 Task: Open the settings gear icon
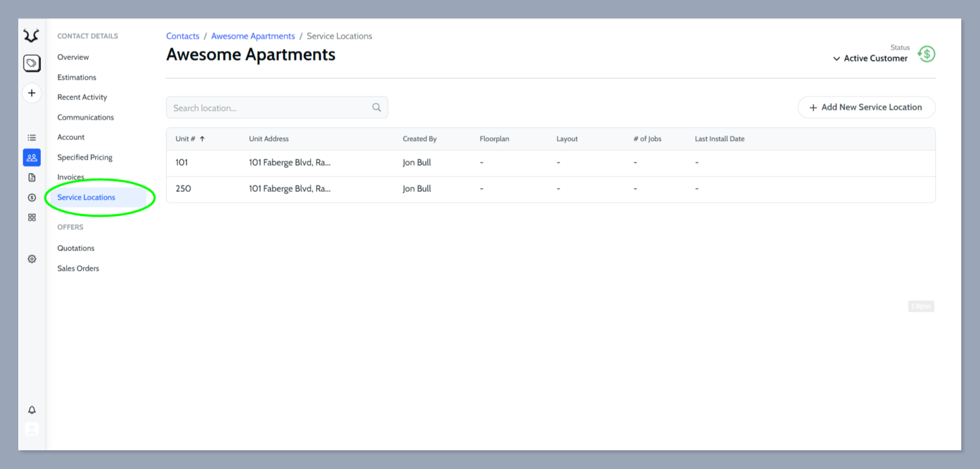[x=32, y=259]
